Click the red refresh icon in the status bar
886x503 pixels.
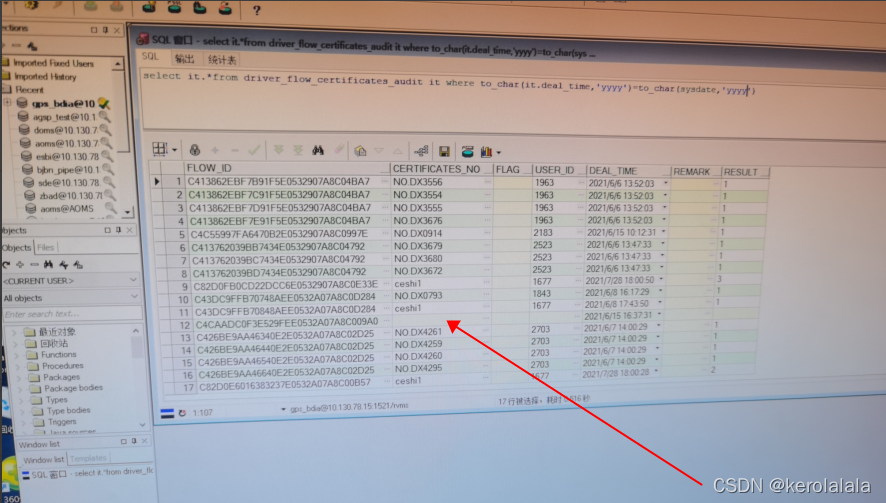pyautogui.click(x=183, y=413)
